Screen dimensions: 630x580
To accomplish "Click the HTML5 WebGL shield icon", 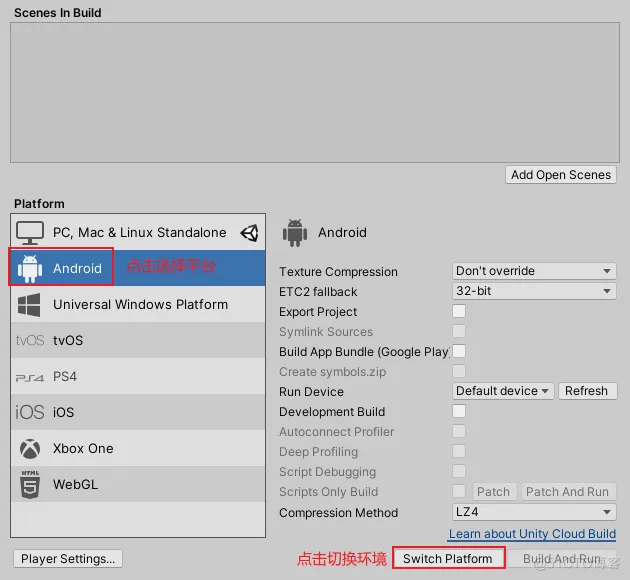I will click(x=30, y=484).
